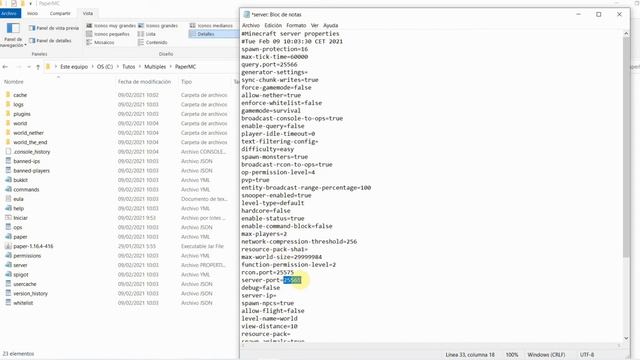Select the .console_history file icon
This screenshot has height=360, width=640.
click(x=8, y=151)
